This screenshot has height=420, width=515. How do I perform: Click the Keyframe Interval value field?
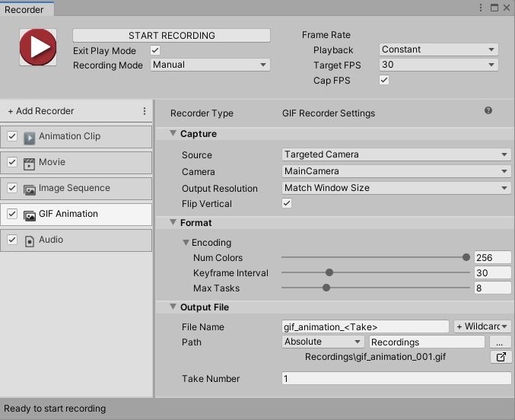coord(492,272)
